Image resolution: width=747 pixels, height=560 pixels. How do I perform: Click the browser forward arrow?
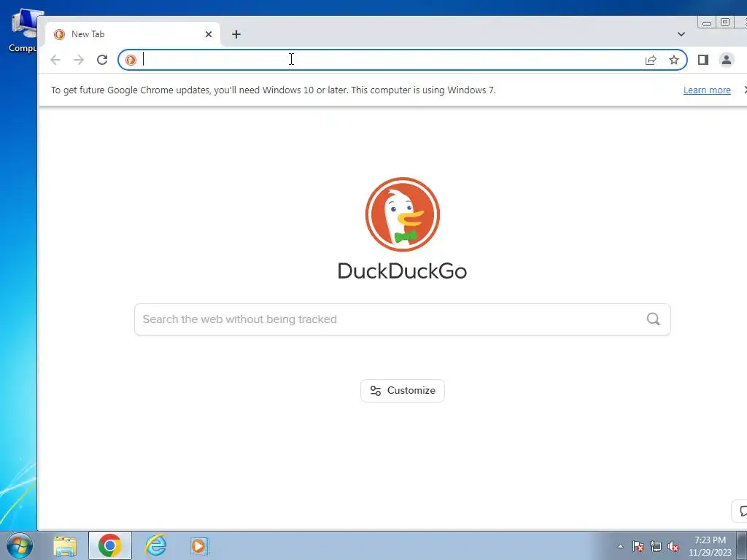79,60
